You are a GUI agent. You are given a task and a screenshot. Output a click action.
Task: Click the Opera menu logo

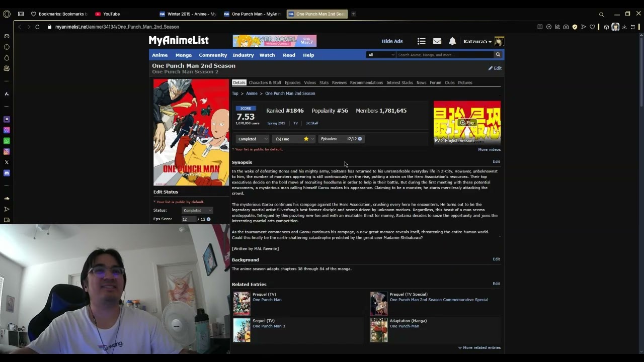pyautogui.click(x=7, y=14)
